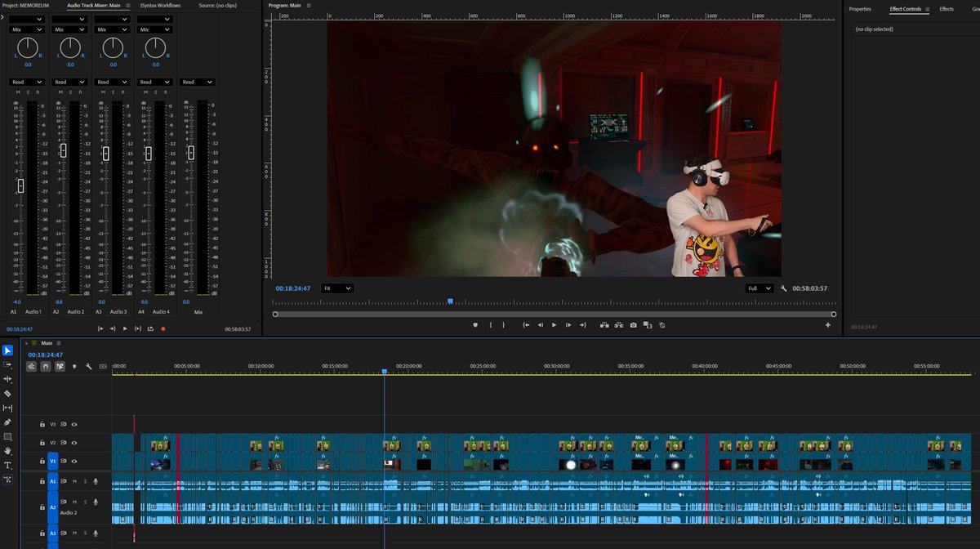Viewport: 980px width, 549px height.
Task: Toggle linked selection in the timeline
Action: (x=60, y=367)
